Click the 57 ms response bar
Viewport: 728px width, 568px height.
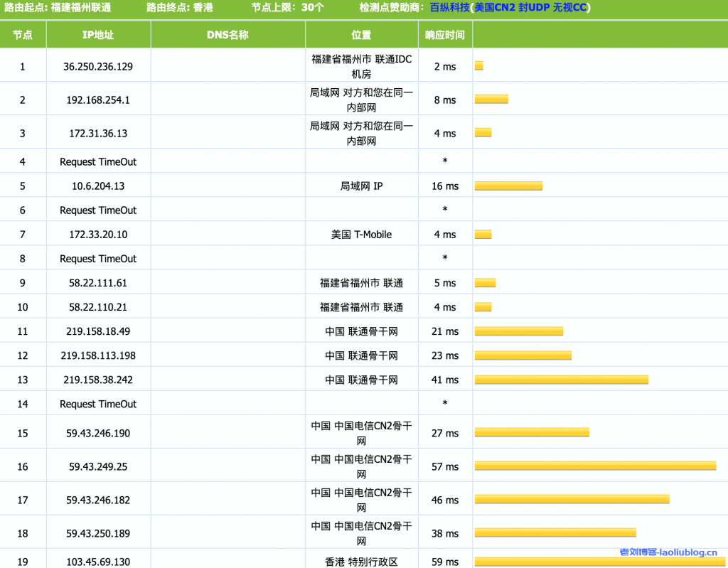click(595, 466)
